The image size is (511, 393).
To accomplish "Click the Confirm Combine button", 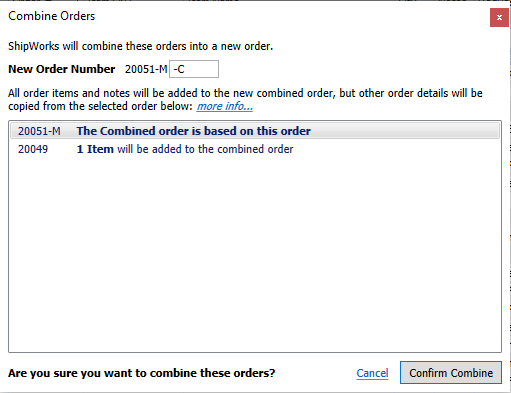I will click(x=451, y=373).
